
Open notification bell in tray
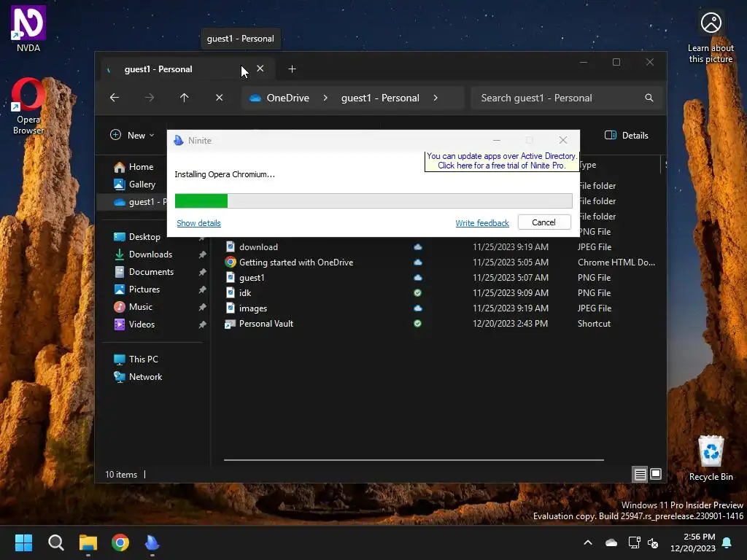[x=727, y=542]
